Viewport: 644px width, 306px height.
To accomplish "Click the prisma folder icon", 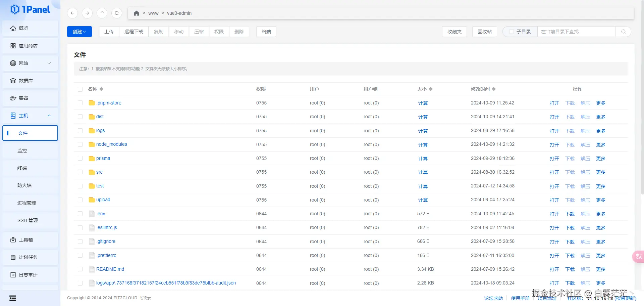I will pos(92,158).
